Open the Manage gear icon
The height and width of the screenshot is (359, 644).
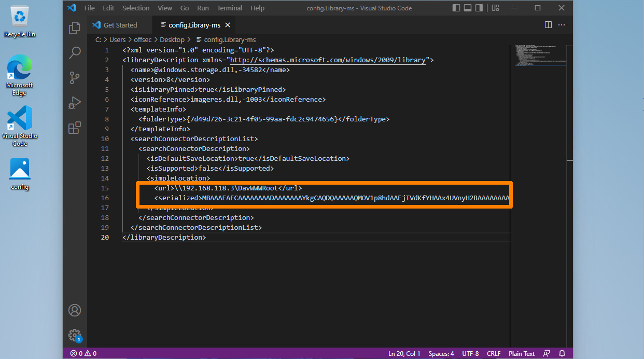(75, 335)
